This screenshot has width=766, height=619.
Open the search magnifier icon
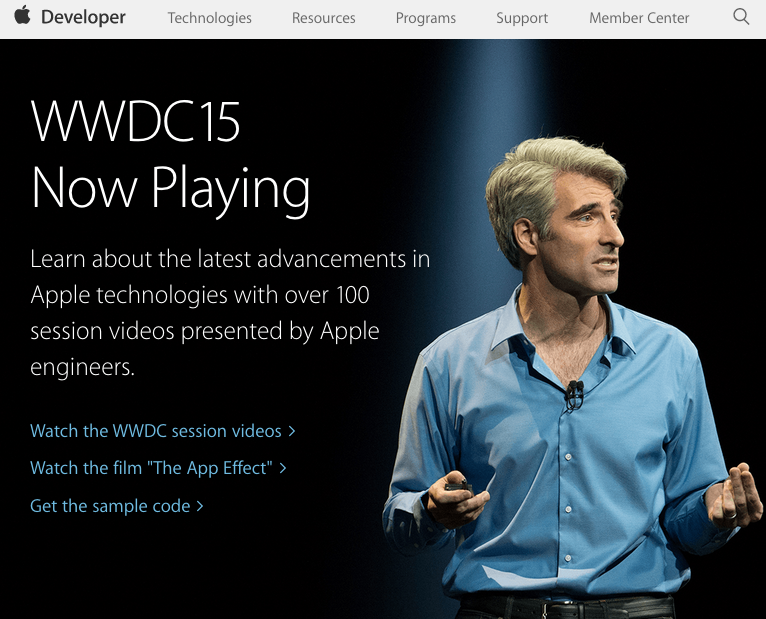click(x=741, y=17)
